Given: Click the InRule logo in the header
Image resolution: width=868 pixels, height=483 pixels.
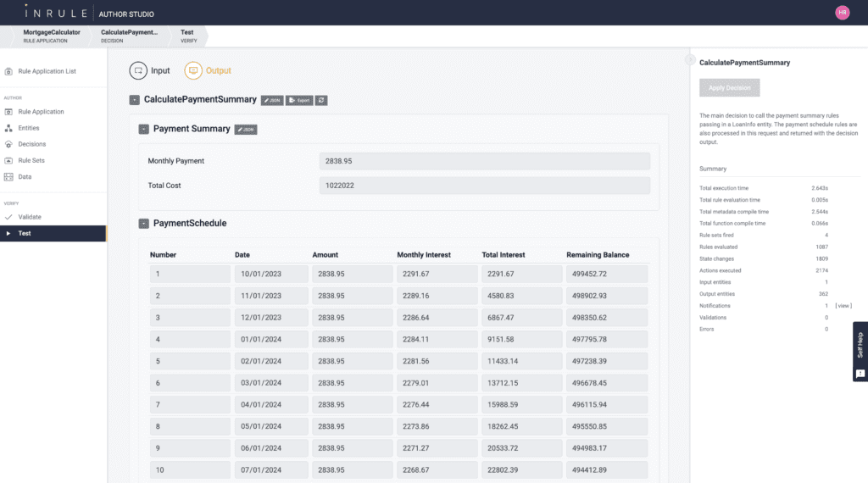Looking at the screenshot, I should (56, 13).
